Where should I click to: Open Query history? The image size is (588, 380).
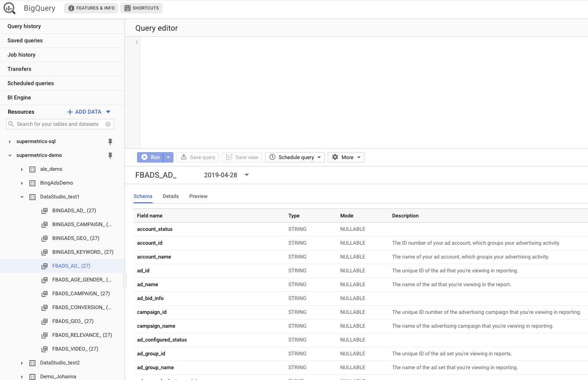pyautogui.click(x=62, y=26)
